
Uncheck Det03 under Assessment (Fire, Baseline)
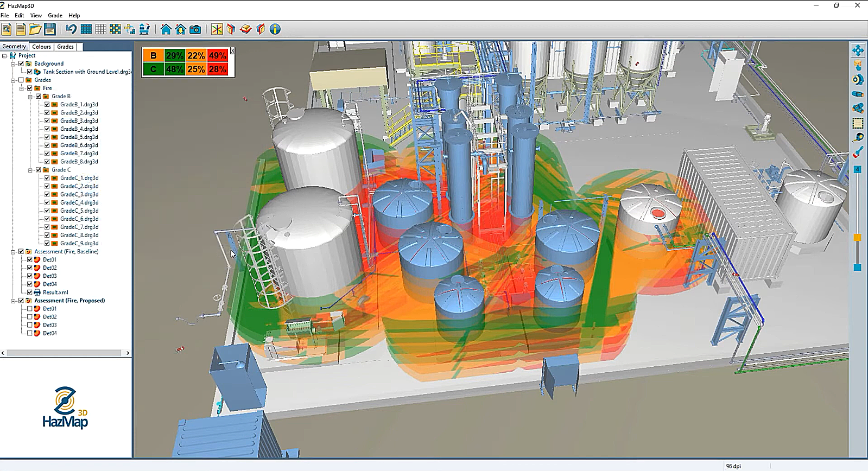pyautogui.click(x=30, y=276)
